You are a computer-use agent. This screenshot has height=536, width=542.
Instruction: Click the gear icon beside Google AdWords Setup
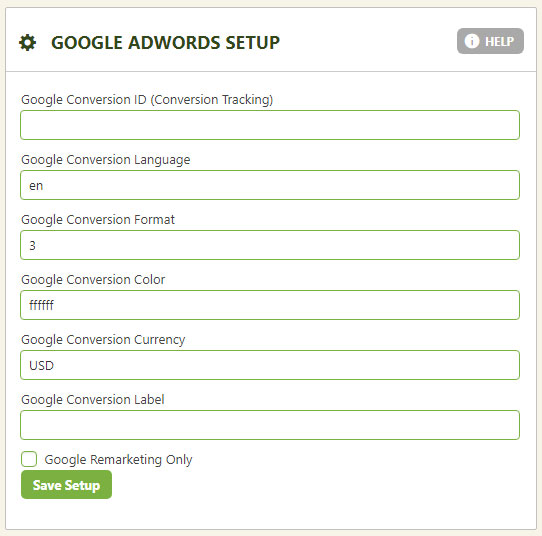pos(27,43)
